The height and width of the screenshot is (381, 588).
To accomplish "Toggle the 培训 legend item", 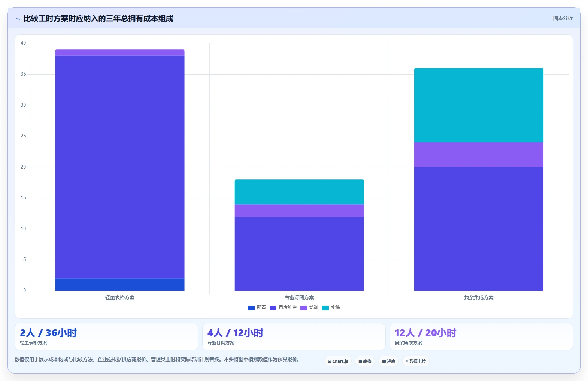I will click(309, 308).
